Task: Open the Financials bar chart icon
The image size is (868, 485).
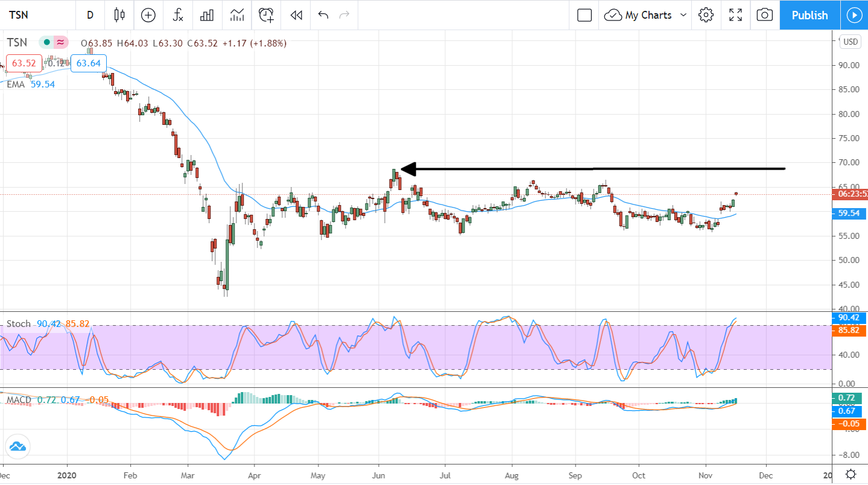Action: (x=207, y=15)
